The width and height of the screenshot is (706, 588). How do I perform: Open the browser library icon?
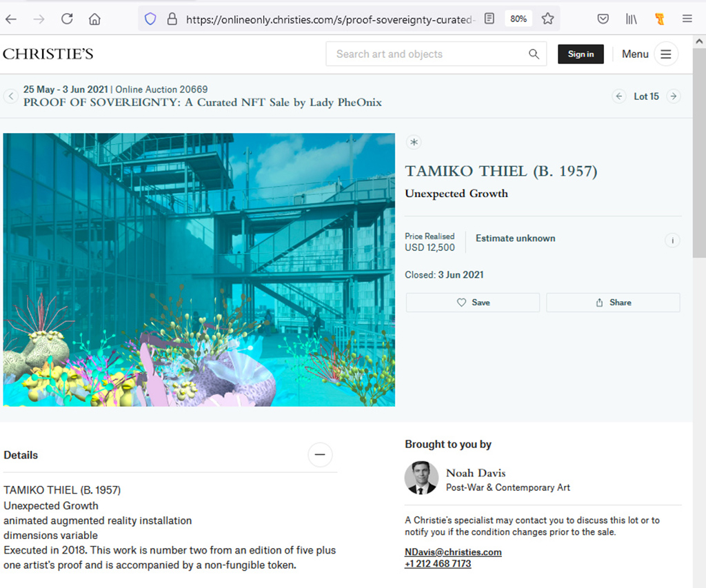coord(632,19)
